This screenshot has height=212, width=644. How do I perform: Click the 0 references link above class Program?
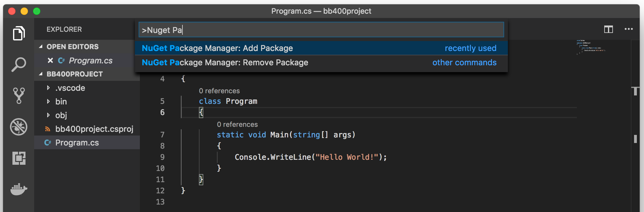pyautogui.click(x=219, y=90)
